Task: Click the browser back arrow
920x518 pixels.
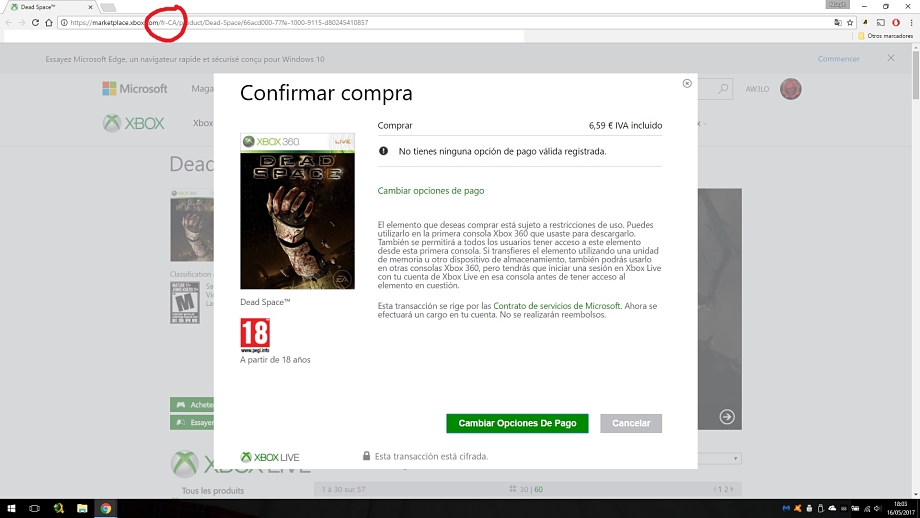Action: (8, 22)
